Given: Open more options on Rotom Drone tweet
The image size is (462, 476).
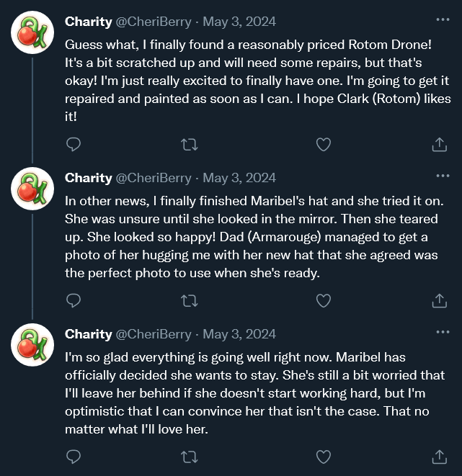Looking at the screenshot, I should [442, 20].
